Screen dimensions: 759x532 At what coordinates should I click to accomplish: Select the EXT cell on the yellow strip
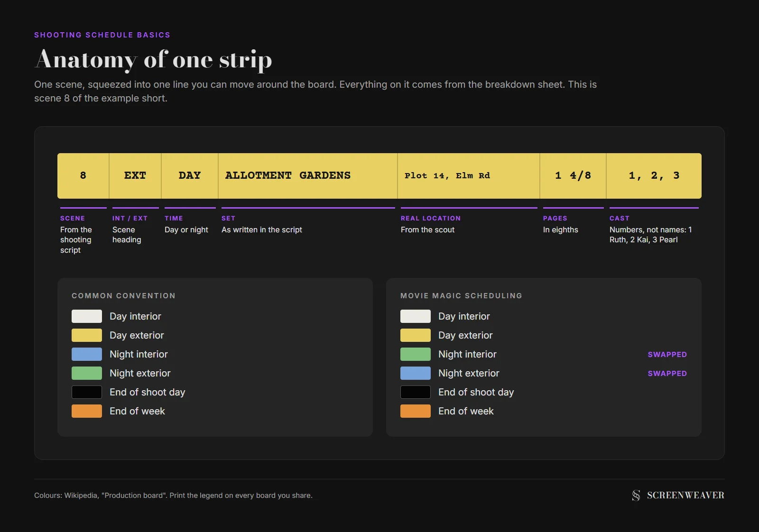point(135,176)
